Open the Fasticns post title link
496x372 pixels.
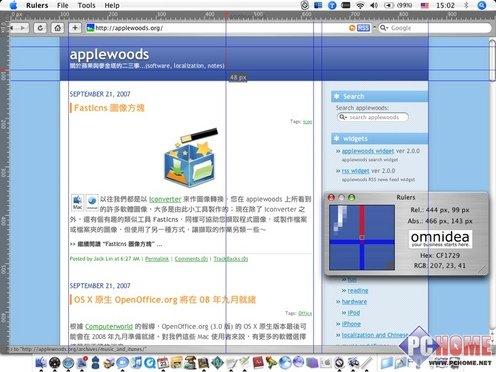click(x=109, y=108)
